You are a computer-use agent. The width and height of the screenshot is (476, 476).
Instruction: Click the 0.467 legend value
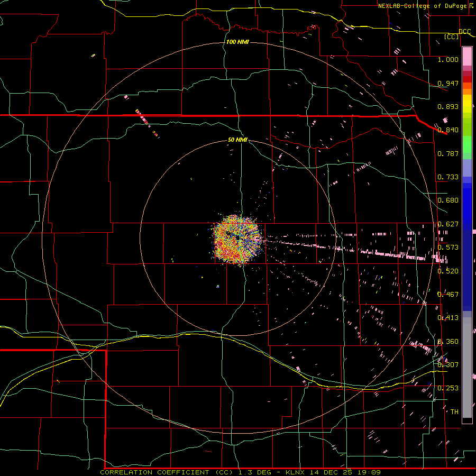448,294
